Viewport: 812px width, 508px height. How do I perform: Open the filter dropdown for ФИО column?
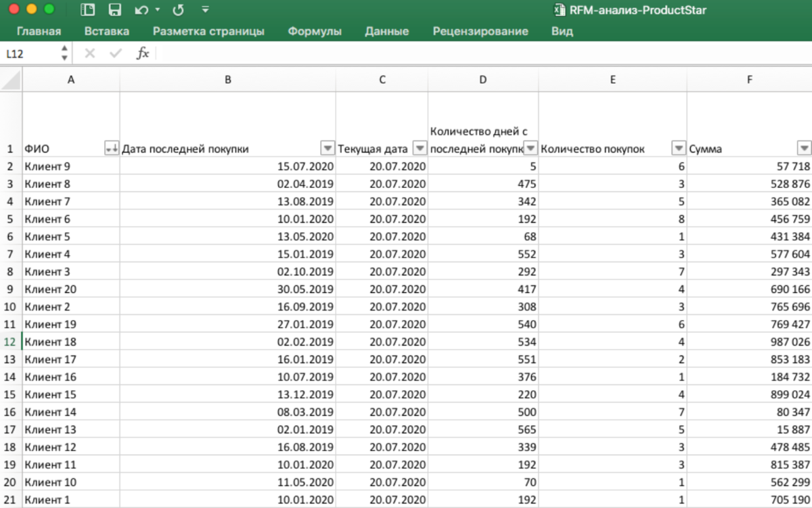point(112,149)
